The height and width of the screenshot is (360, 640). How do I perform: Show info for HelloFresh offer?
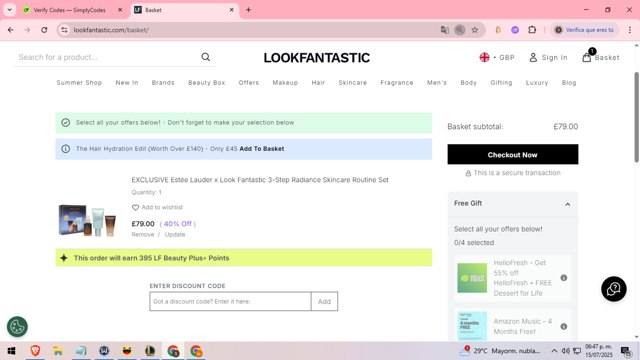tap(564, 278)
